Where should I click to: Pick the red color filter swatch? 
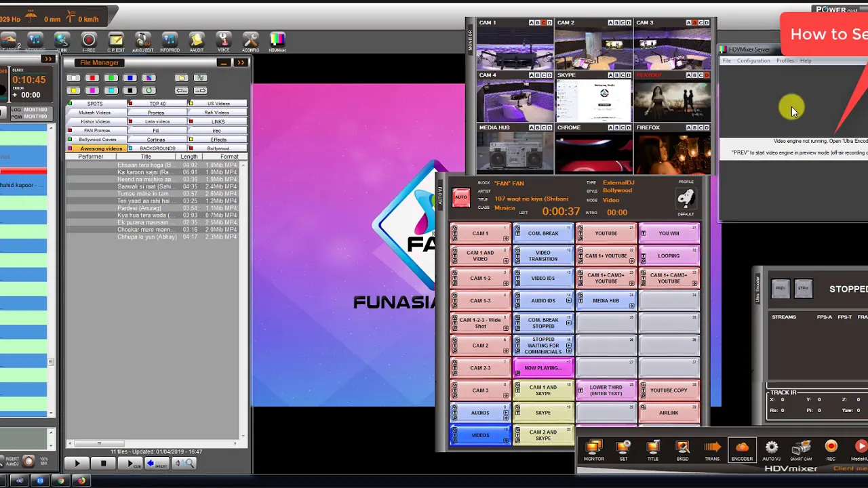[92, 78]
